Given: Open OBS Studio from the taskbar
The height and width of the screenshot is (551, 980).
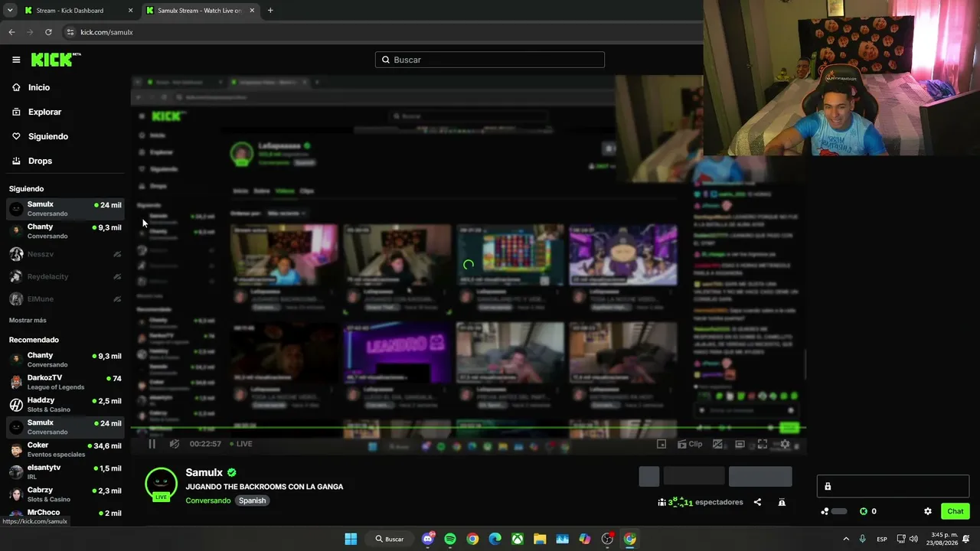Looking at the screenshot, I should click(607, 539).
